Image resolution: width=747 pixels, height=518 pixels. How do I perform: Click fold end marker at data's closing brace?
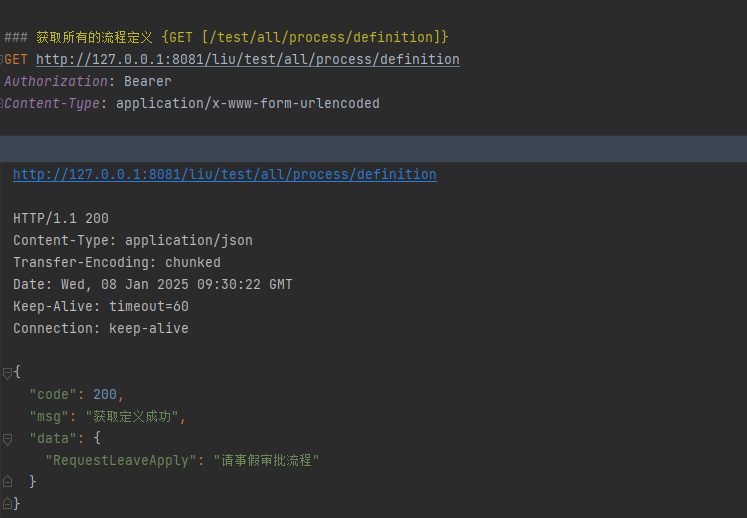[7, 482]
